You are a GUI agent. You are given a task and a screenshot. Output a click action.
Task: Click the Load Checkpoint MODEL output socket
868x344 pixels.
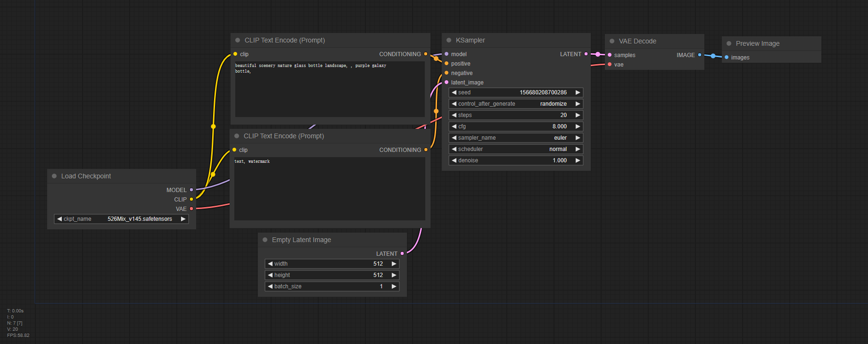coord(191,190)
